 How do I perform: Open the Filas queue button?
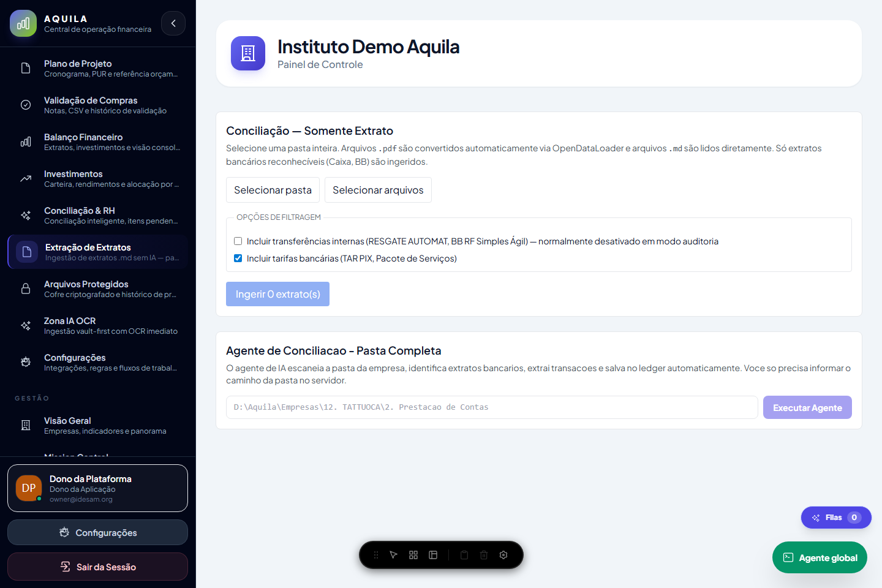point(836,518)
